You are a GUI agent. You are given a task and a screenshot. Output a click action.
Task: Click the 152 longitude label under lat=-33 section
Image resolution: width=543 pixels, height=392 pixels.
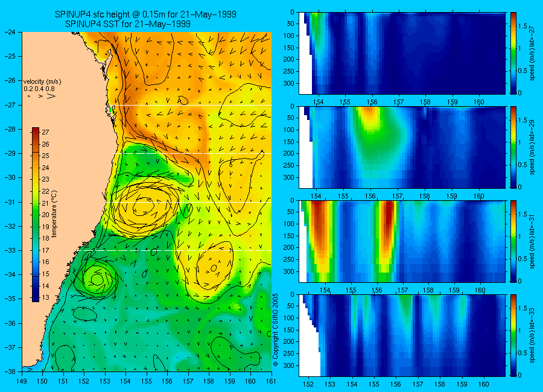[308, 384]
